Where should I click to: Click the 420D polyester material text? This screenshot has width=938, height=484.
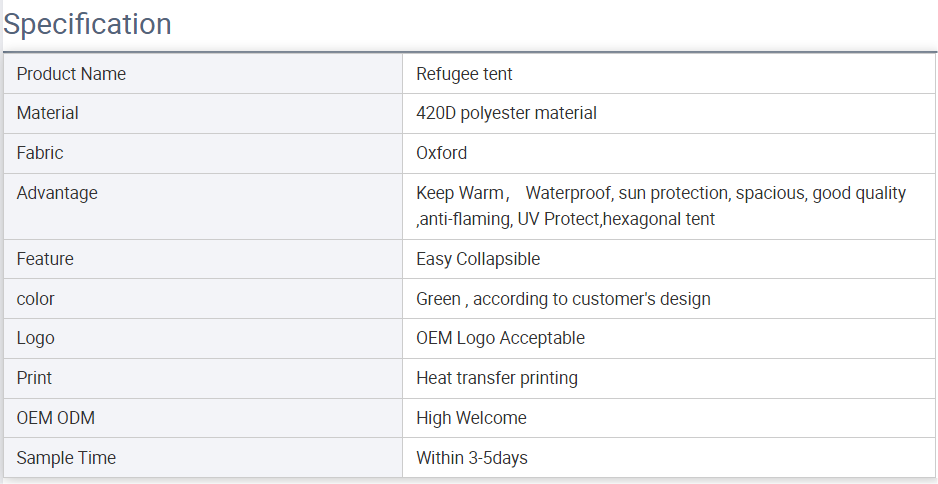(506, 113)
